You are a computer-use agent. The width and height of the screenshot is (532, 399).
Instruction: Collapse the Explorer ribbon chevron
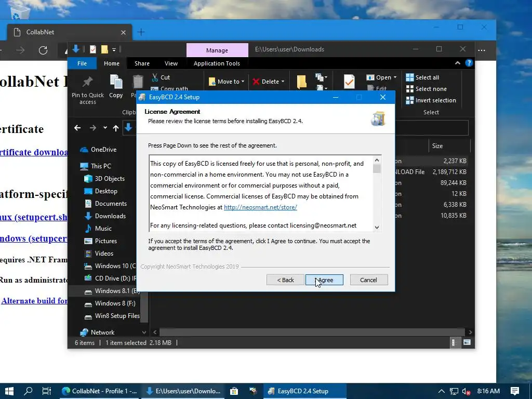pos(458,63)
